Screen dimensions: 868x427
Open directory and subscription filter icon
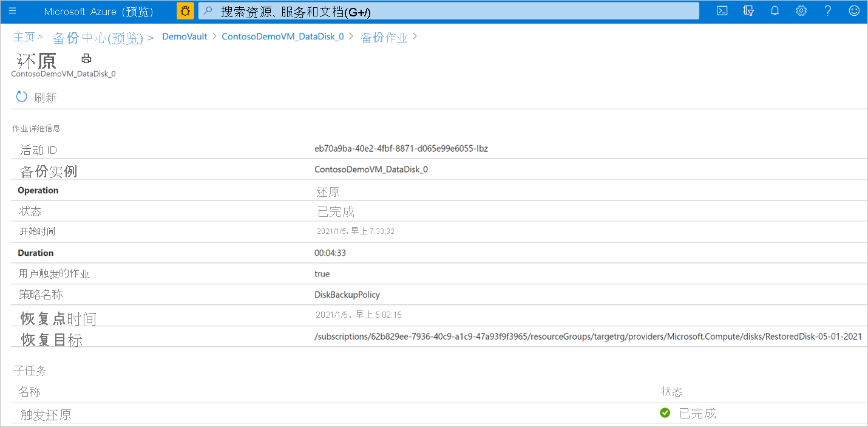pyautogui.click(x=748, y=11)
